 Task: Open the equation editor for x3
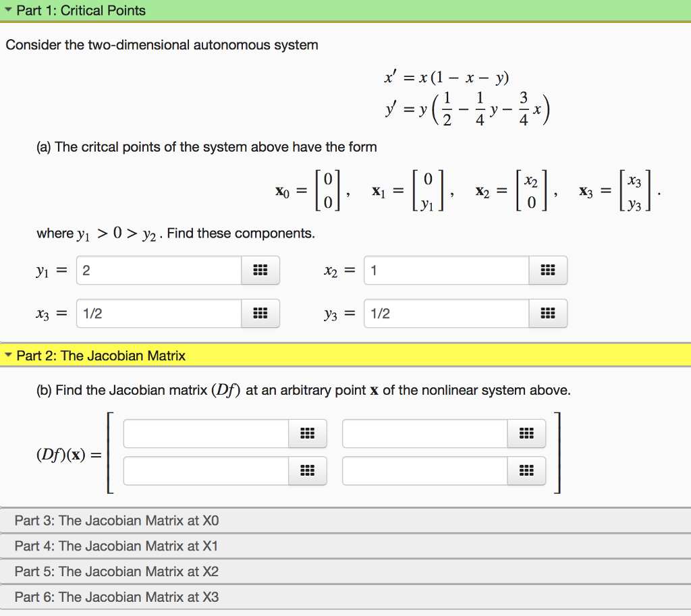point(260,313)
